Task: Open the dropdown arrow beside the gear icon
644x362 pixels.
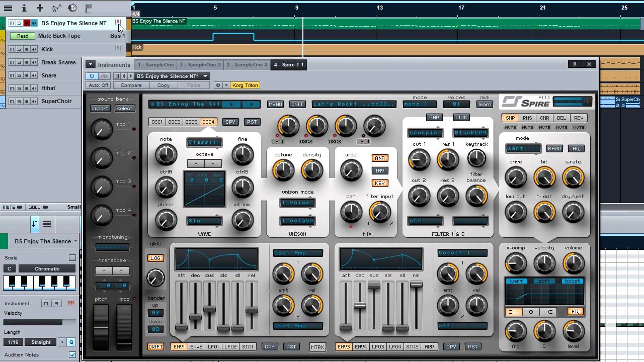Action: [226, 85]
